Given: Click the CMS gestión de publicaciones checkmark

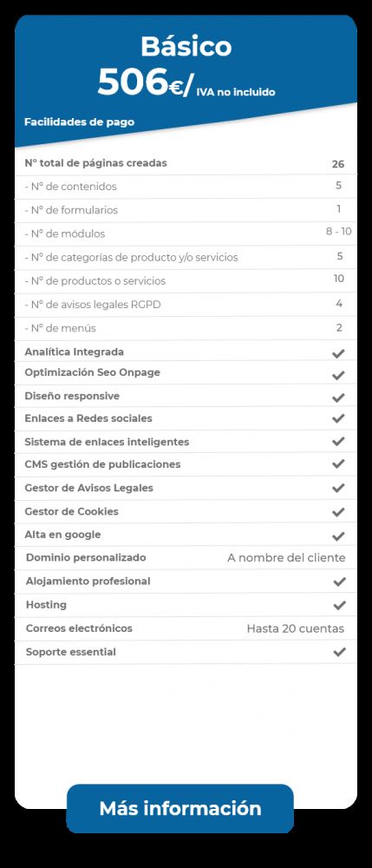Looking at the screenshot, I should [338, 464].
